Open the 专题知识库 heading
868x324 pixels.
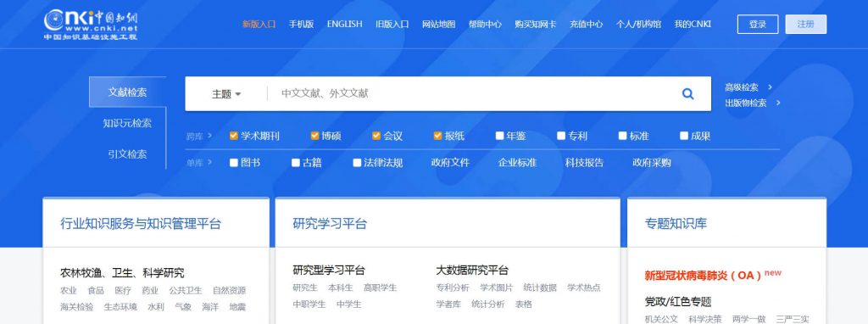[x=676, y=224]
